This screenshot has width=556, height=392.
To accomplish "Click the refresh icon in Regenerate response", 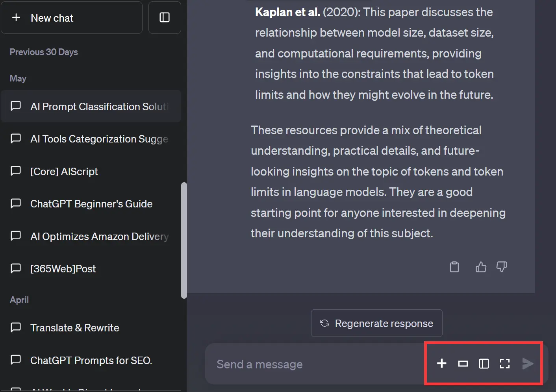I will pos(325,323).
